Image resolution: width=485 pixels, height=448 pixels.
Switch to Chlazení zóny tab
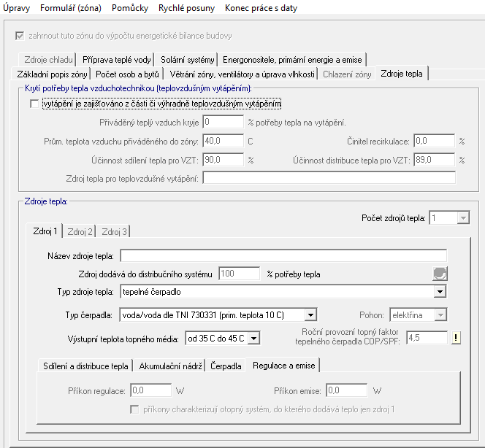(347, 74)
